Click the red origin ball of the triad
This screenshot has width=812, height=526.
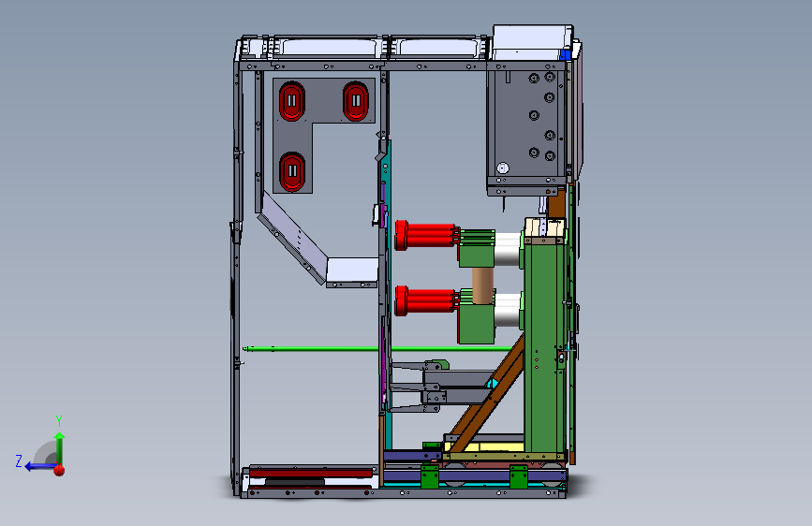tap(59, 470)
